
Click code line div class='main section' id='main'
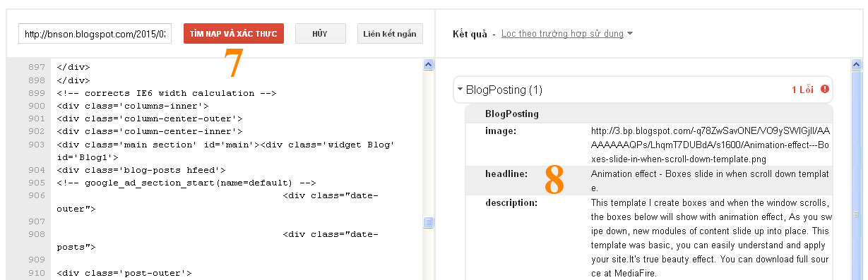[x=225, y=150]
